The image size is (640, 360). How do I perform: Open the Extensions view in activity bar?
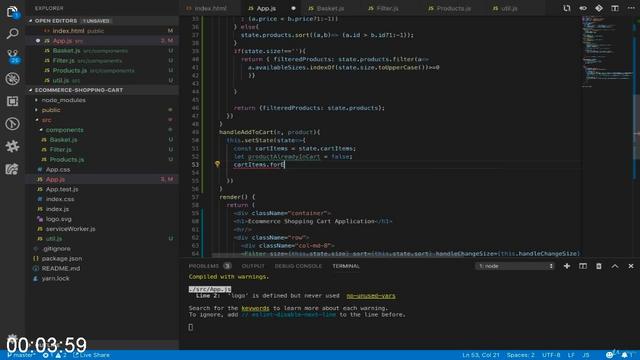coord(12,101)
